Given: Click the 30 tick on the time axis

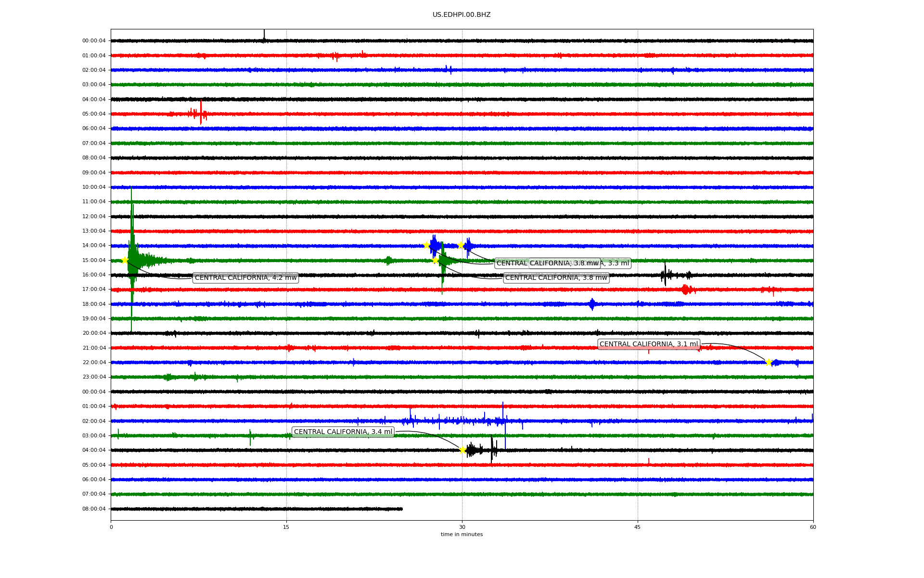Looking at the screenshot, I should coord(462,527).
